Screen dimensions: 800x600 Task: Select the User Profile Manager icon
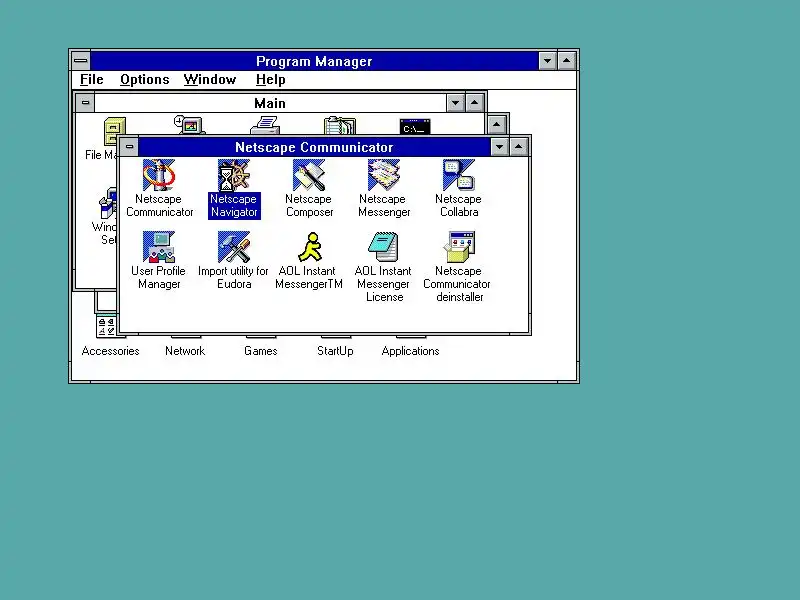click(x=159, y=247)
